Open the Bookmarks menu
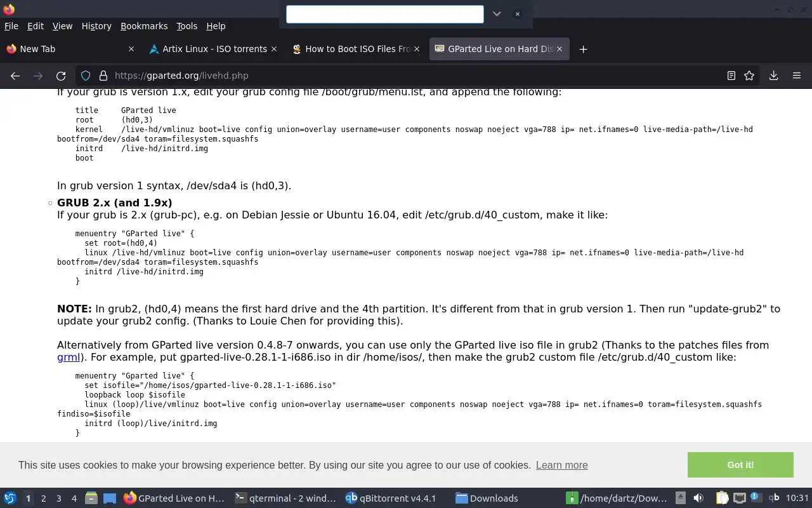 tap(144, 26)
